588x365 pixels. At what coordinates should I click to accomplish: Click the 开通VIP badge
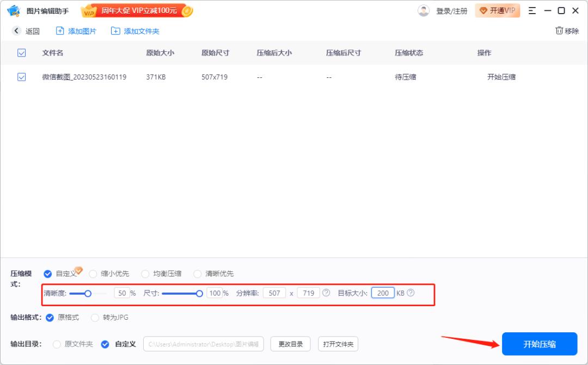point(497,10)
